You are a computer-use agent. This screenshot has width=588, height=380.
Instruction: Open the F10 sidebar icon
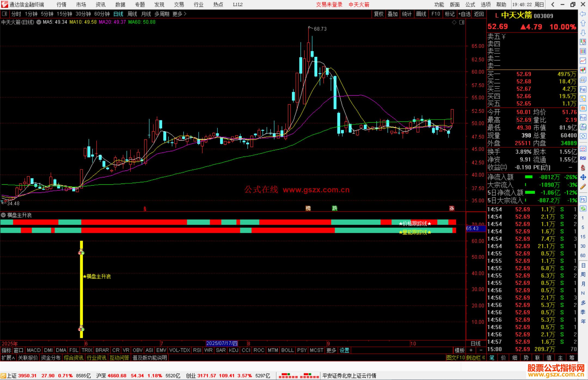[x=583, y=89]
